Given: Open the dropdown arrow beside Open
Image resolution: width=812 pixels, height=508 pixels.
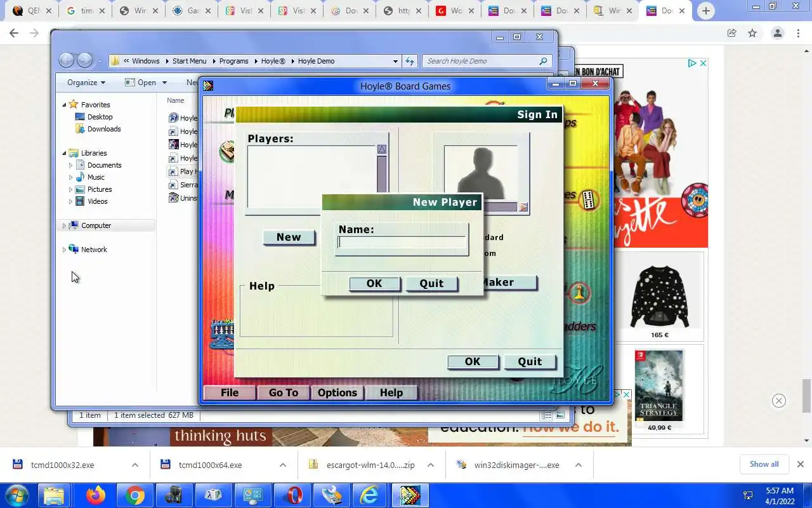Looking at the screenshot, I should 164,83.
